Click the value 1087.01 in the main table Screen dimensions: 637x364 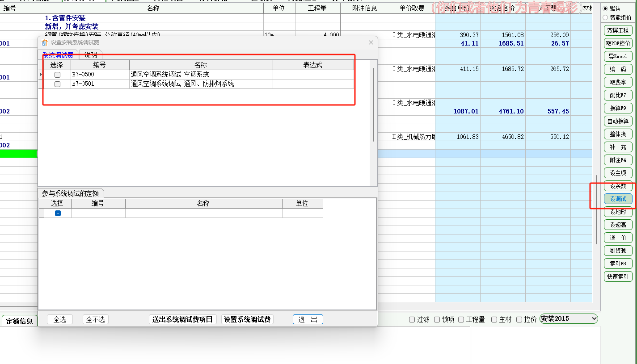(466, 111)
